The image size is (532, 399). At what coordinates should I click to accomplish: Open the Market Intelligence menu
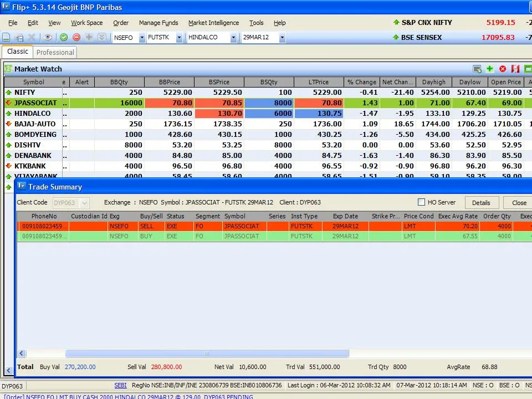[214, 23]
